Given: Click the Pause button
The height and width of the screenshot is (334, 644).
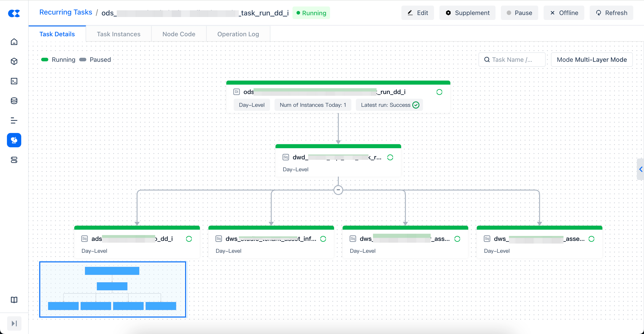Looking at the screenshot, I should pos(519,13).
